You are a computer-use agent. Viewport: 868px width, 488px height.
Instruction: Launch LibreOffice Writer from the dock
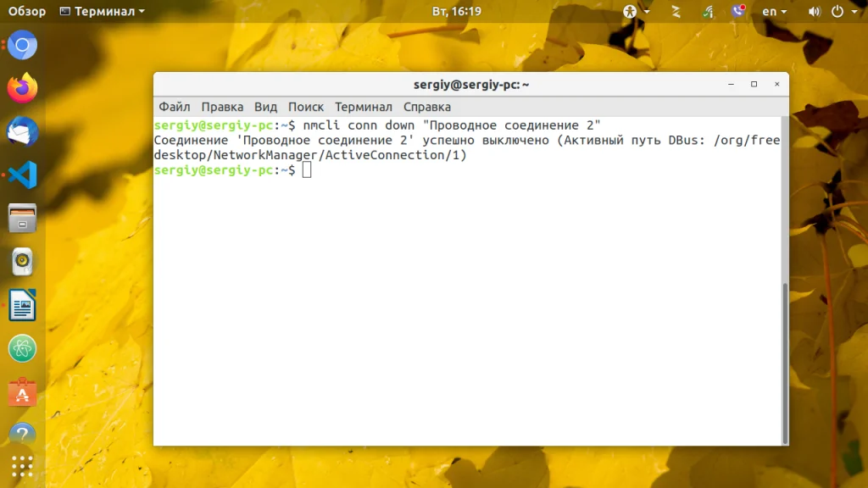[x=22, y=305]
